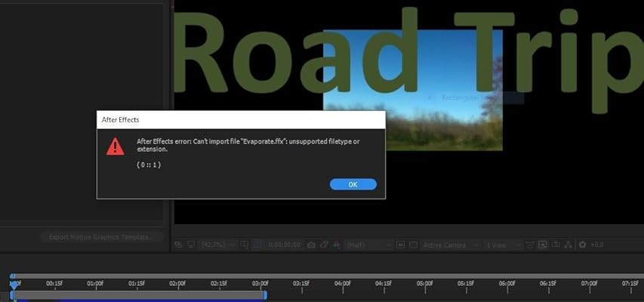The image size is (644, 302).
Task: Open the grid and guide options icon
Action: tap(245, 245)
